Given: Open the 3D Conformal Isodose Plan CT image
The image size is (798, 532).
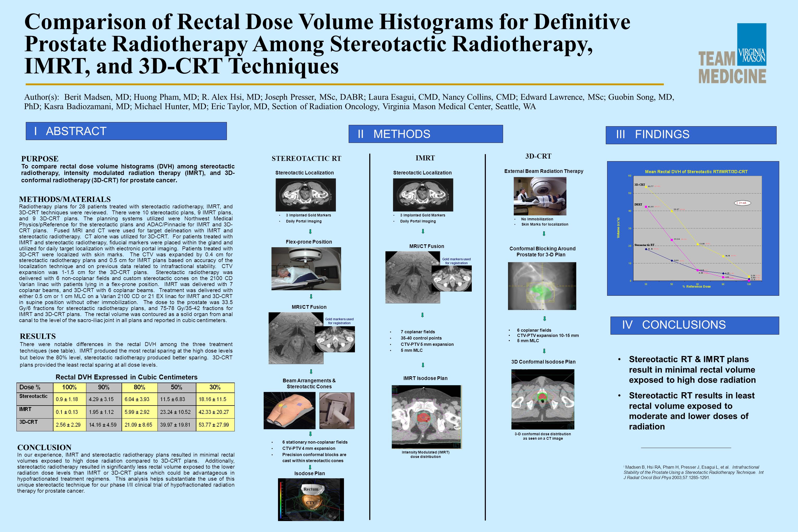Looking at the screenshot, I should tap(543, 399).
